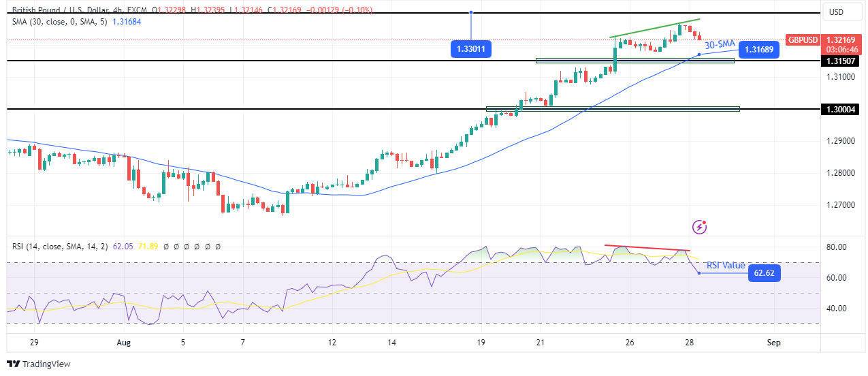The width and height of the screenshot is (868, 376).
Task: Click the 1.29000 price axis label
Action: click(841, 141)
